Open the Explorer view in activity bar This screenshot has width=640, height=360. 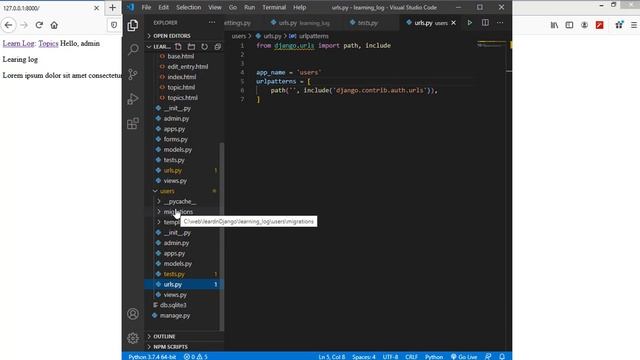pyautogui.click(x=133, y=25)
